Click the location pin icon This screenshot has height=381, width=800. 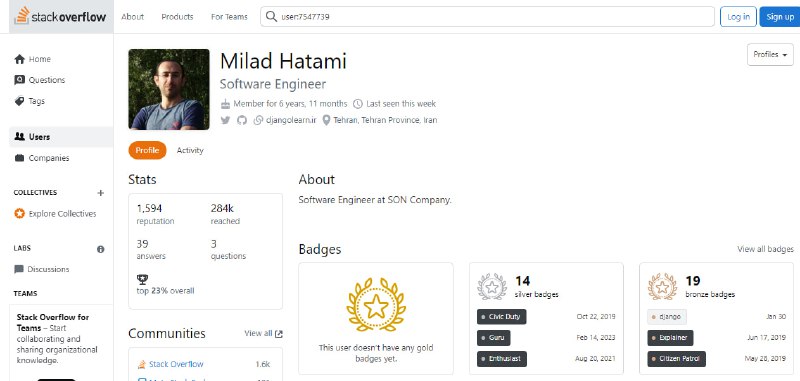pos(327,120)
